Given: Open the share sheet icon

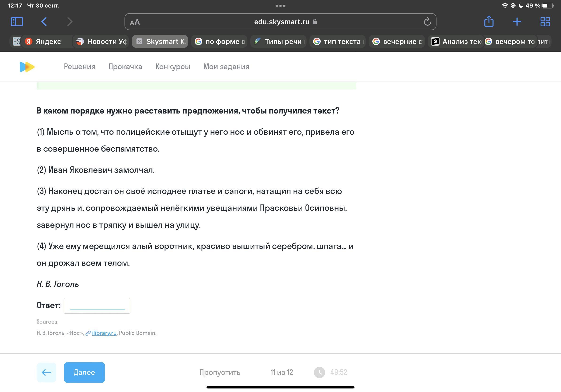Looking at the screenshot, I should 489,21.
